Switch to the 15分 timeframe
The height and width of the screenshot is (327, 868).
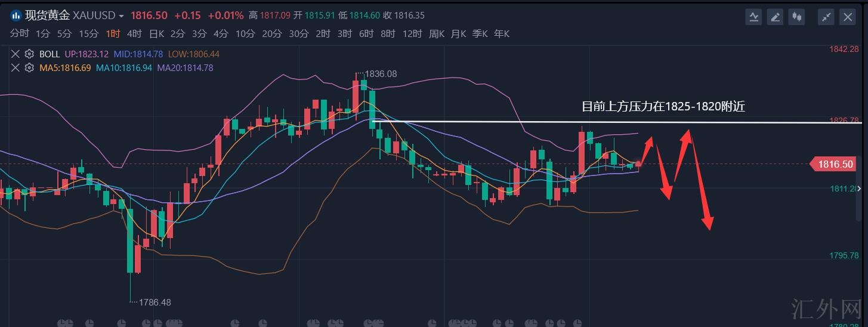88,34
